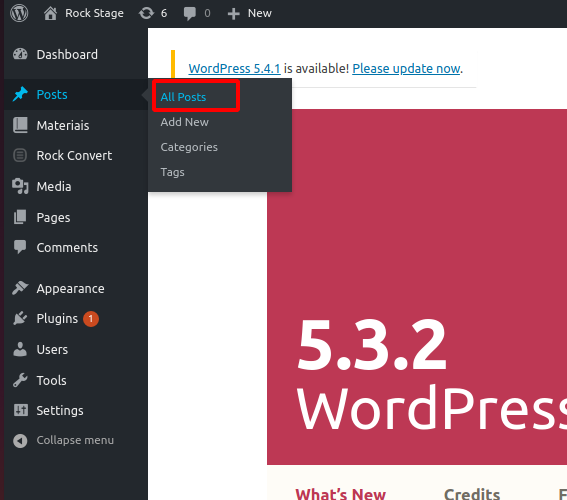The image size is (567, 500).
Task: Click the Rock Stage site name
Action: click(94, 13)
